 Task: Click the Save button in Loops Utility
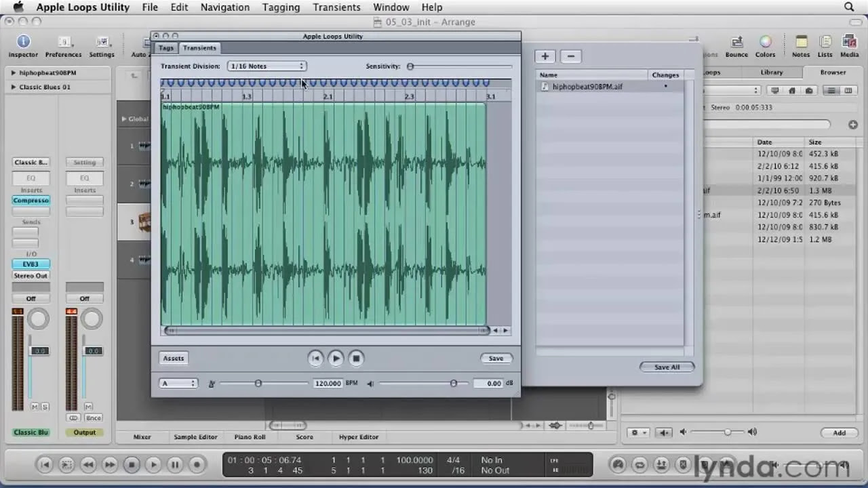click(496, 359)
